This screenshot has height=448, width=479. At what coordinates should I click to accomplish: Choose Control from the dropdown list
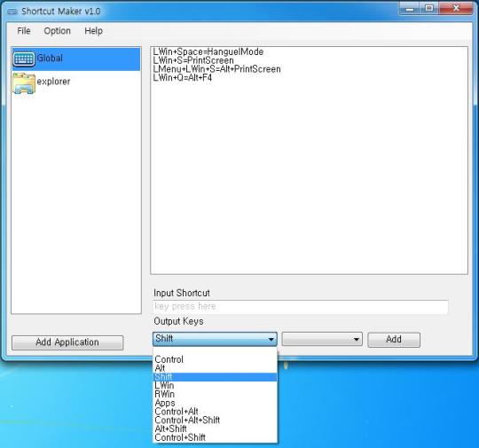pos(215,359)
